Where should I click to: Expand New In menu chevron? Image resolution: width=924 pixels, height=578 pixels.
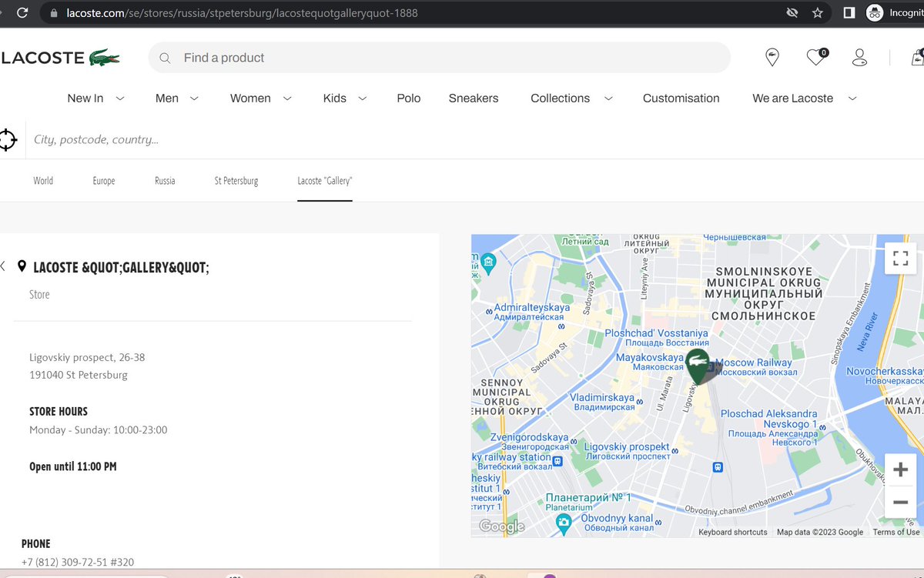pyautogui.click(x=119, y=99)
